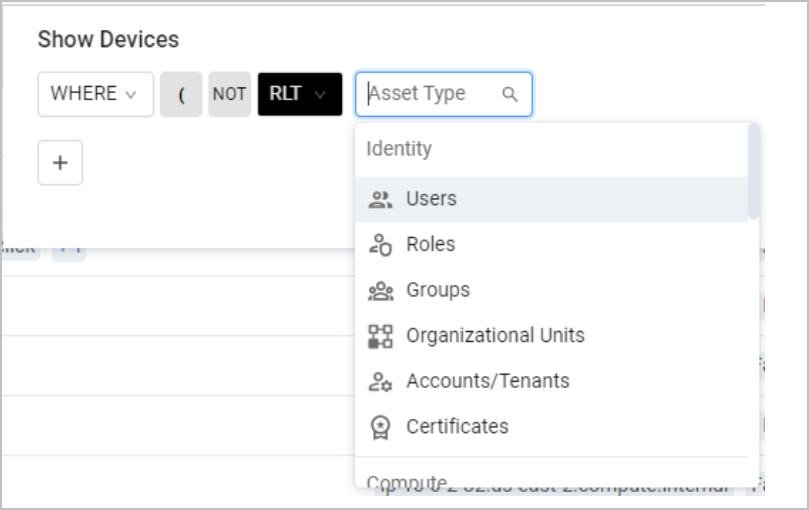Toggle the NOT operator
Image resolution: width=809 pixels, height=510 pixels.
tap(229, 94)
